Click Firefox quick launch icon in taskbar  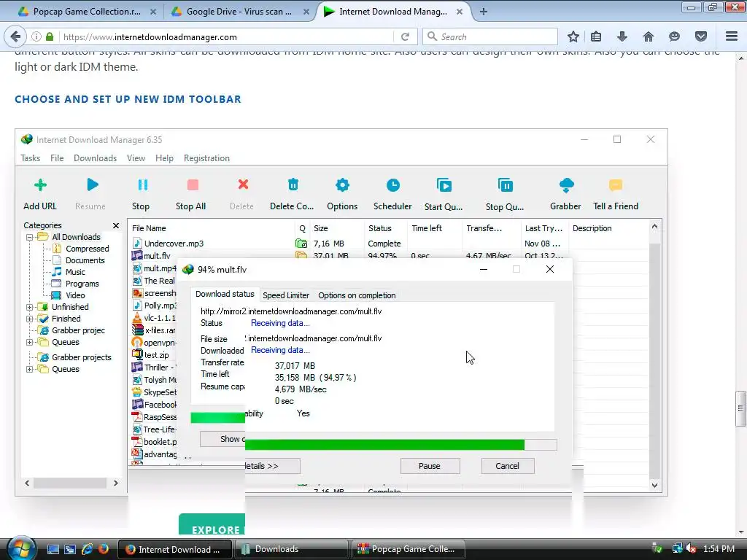(104, 549)
